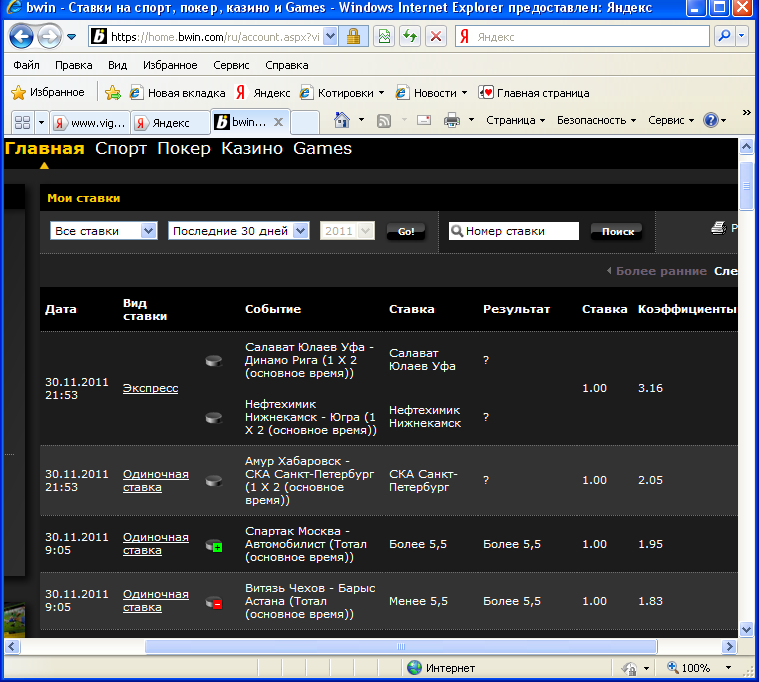The height and width of the screenshot is (682, 759).
Task: Focus the Яндекс search box
Action: click(582, 37)
